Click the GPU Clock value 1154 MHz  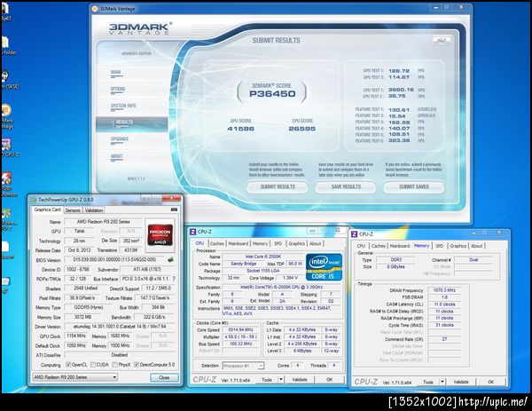[x=76, y=336]
